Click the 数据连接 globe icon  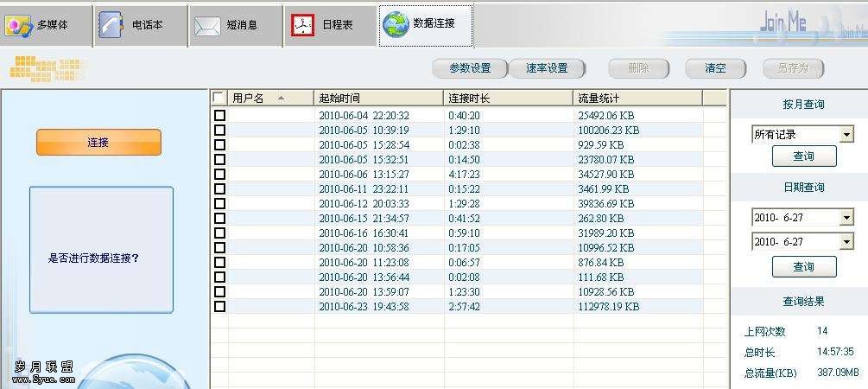396,24
